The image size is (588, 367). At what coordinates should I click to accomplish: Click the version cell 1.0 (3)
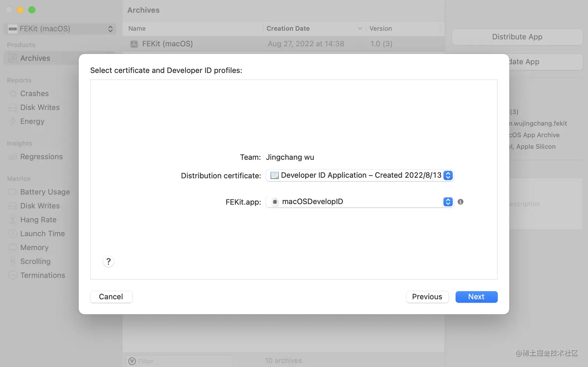[x=381, y=44]
